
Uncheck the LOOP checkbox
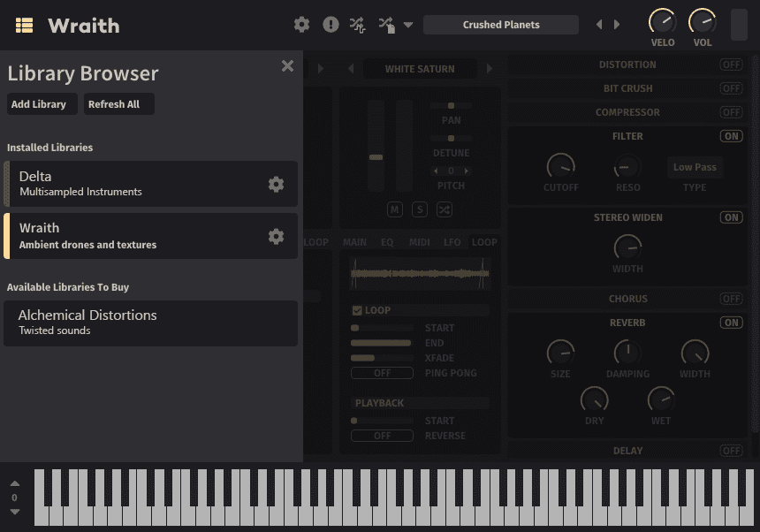(x=357, y=310)
